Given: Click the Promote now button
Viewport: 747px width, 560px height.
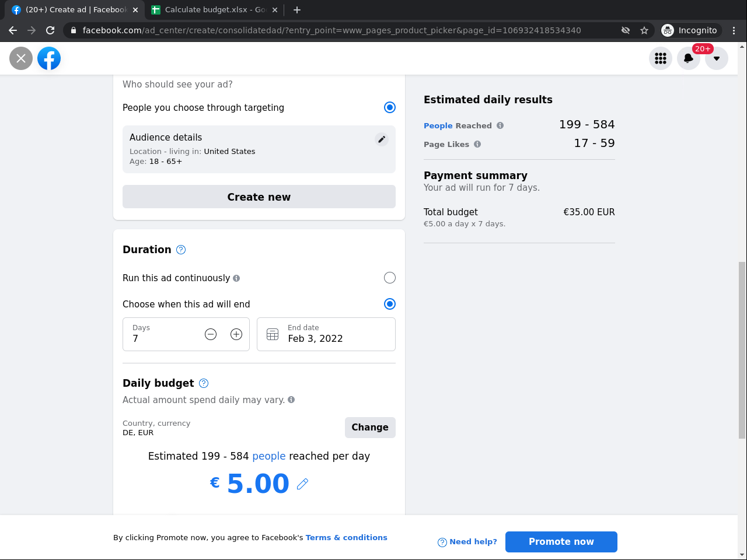Looking at the screenshot, I should coord(561,541).
